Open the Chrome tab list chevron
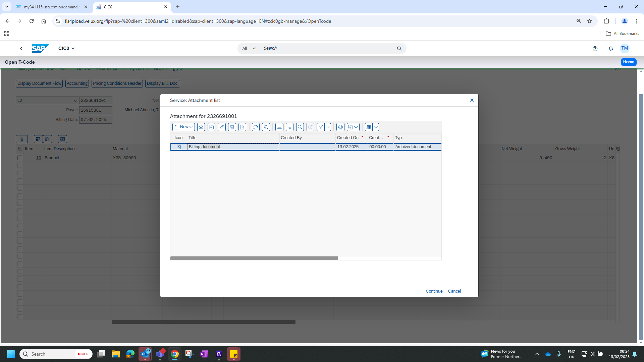644x362 pixels. [x=6, y=7]
